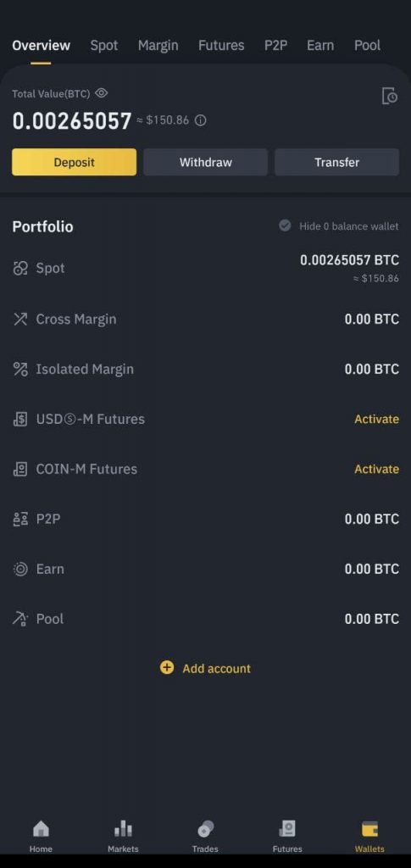
Task: Open the Earn tab at top
Action: [320, 46]
